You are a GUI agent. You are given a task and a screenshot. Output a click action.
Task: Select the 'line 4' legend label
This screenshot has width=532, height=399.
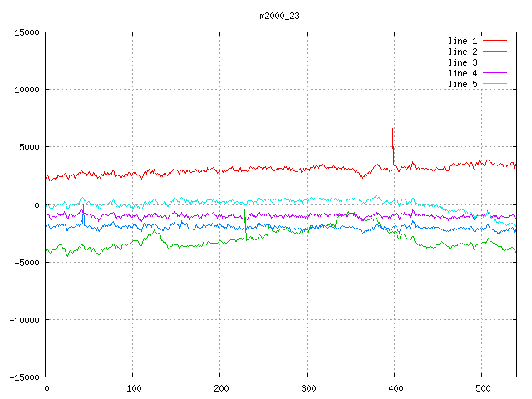pos(462,73)
